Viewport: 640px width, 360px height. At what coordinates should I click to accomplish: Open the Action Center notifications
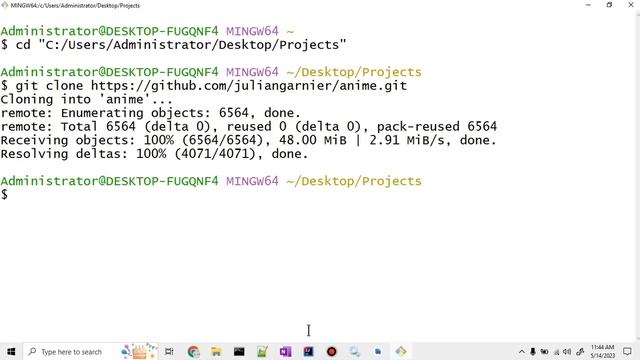[627, 351]
